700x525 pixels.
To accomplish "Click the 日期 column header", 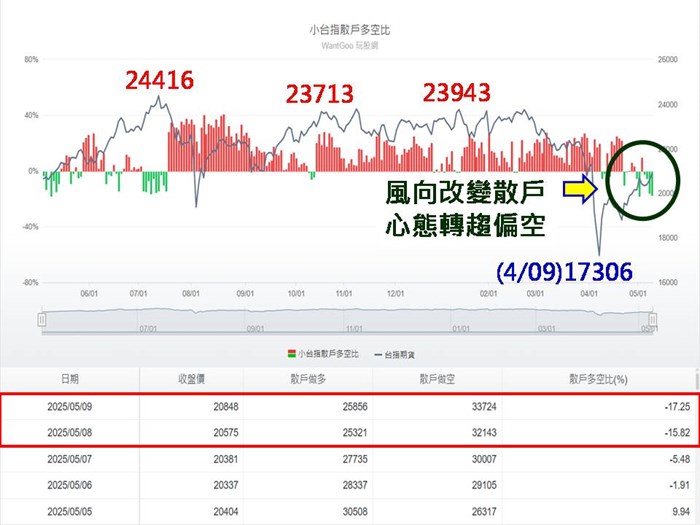I will pos(70,379).
